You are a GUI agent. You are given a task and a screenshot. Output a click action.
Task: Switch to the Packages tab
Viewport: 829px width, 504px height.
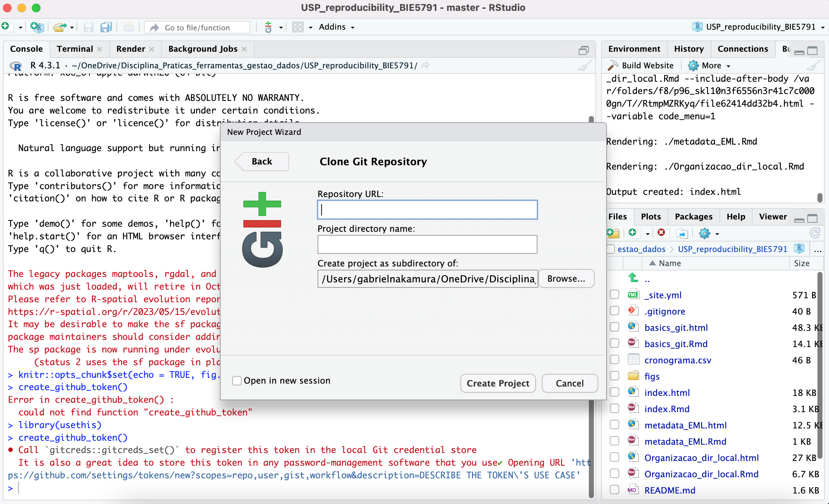click(x=694, y=217)
